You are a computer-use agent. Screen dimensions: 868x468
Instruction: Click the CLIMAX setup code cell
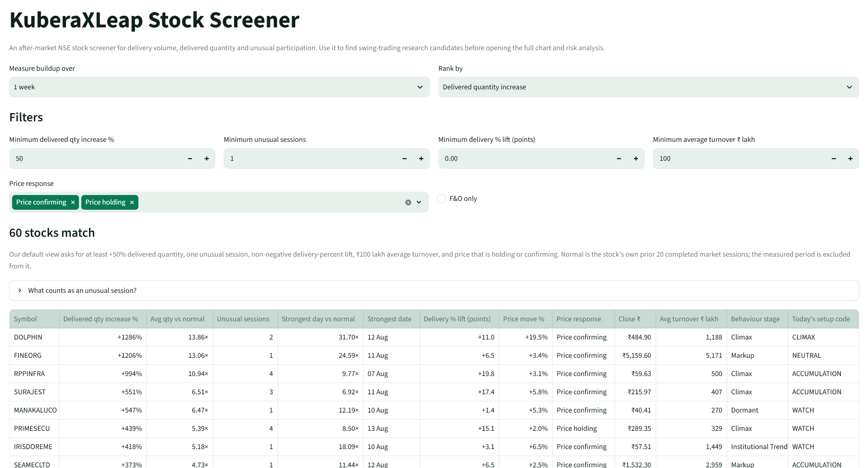point(823,337)
